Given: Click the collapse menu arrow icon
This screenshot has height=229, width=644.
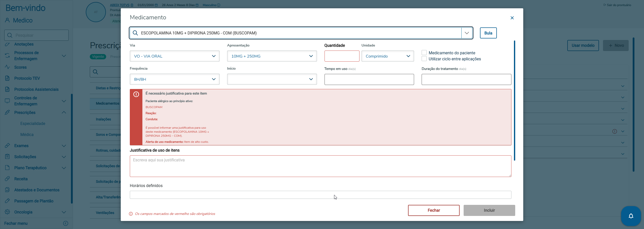Looking at the screenshot, I should coord(66,223).
